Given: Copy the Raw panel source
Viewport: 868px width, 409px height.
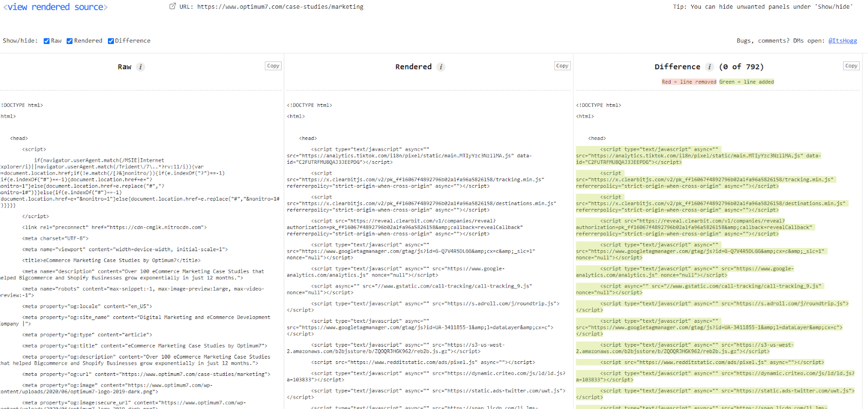Looking at the screenshot, I should 273,66.
